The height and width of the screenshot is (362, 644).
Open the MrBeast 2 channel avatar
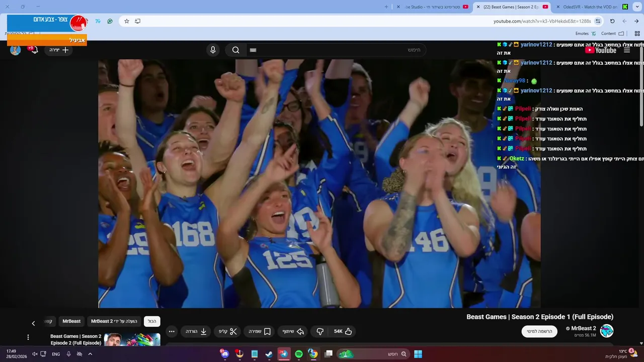(x=607, y=331)
